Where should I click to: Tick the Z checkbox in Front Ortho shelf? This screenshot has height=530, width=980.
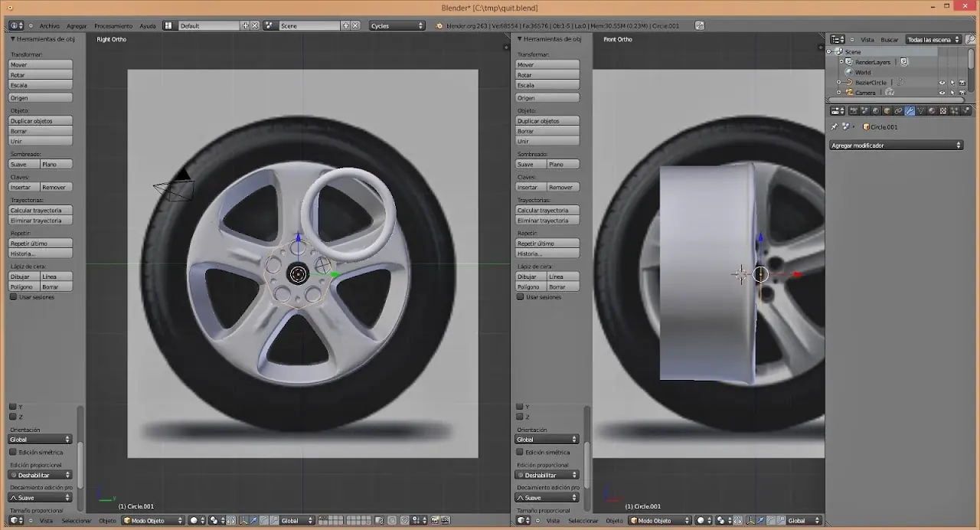pyautogui.click(x=519, y=417)
